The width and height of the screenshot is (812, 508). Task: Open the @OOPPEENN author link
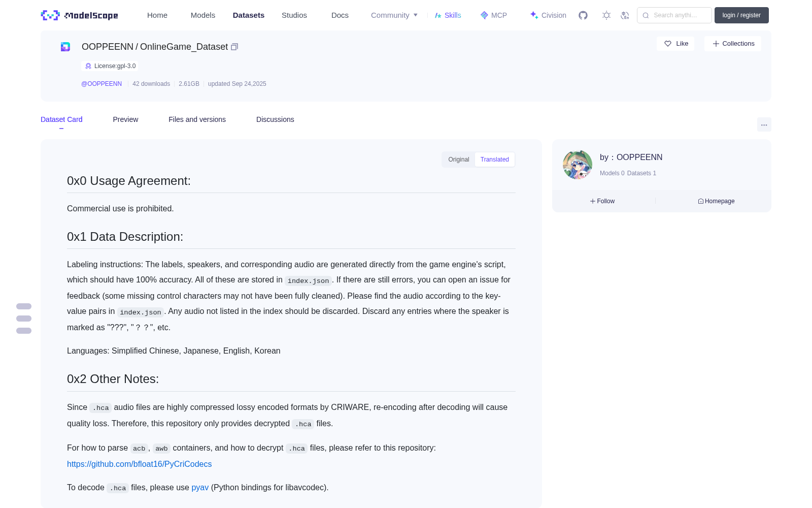pyautogui.click(x=101, y=84)
